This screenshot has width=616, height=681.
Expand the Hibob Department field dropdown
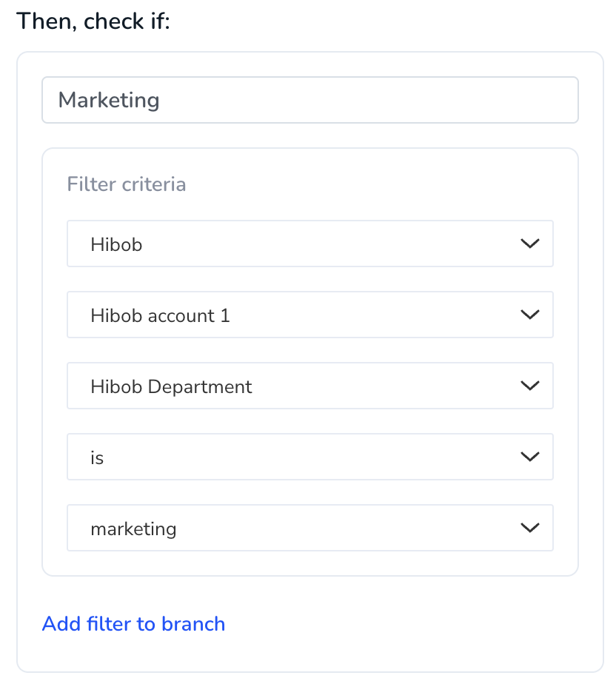pos(309,386)
